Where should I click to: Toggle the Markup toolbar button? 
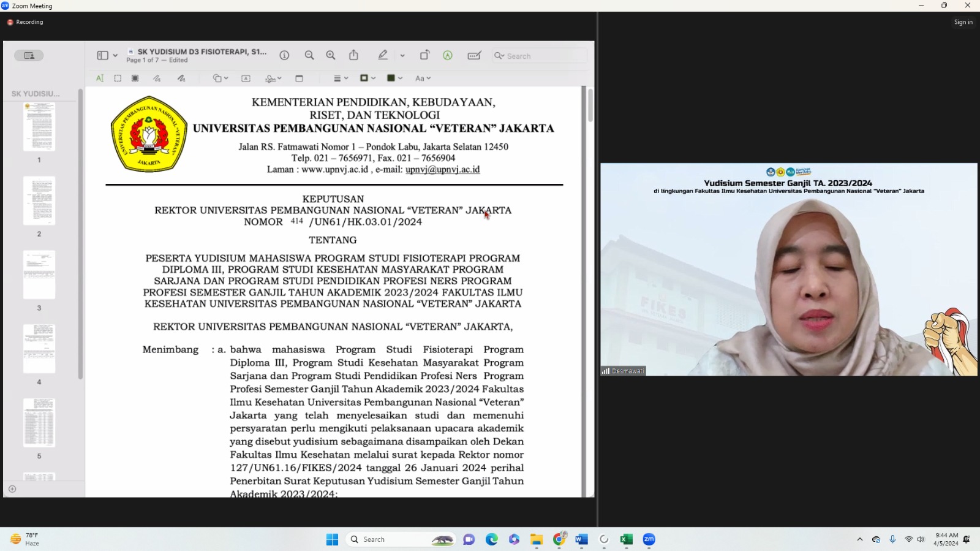pos(448,55)
